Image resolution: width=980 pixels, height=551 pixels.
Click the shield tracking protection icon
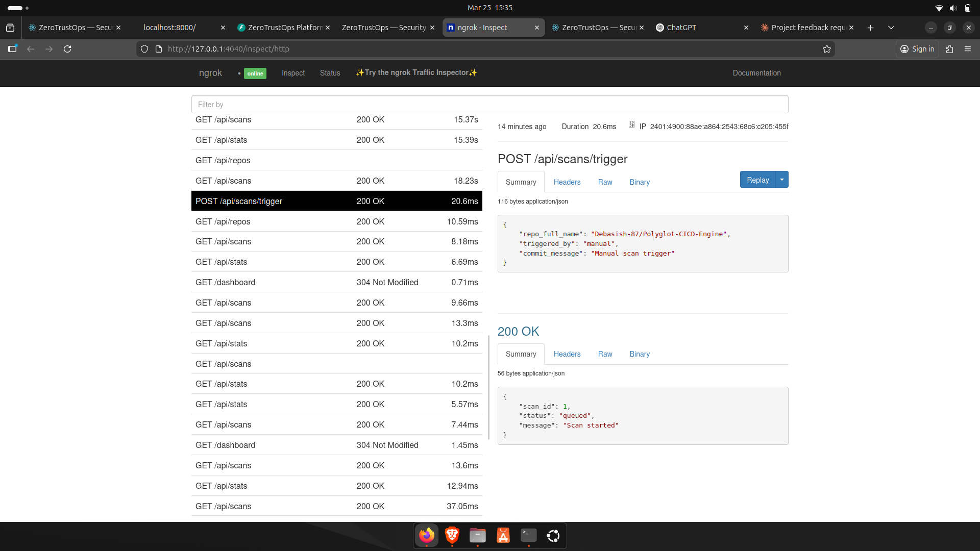tap(144, 49)
